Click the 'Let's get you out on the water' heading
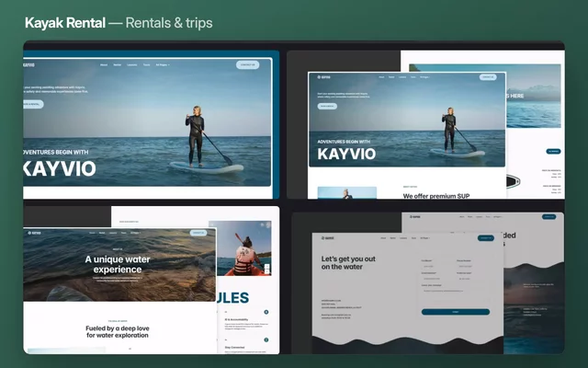Viewport: 588px width, 368px height. (348, 263)
